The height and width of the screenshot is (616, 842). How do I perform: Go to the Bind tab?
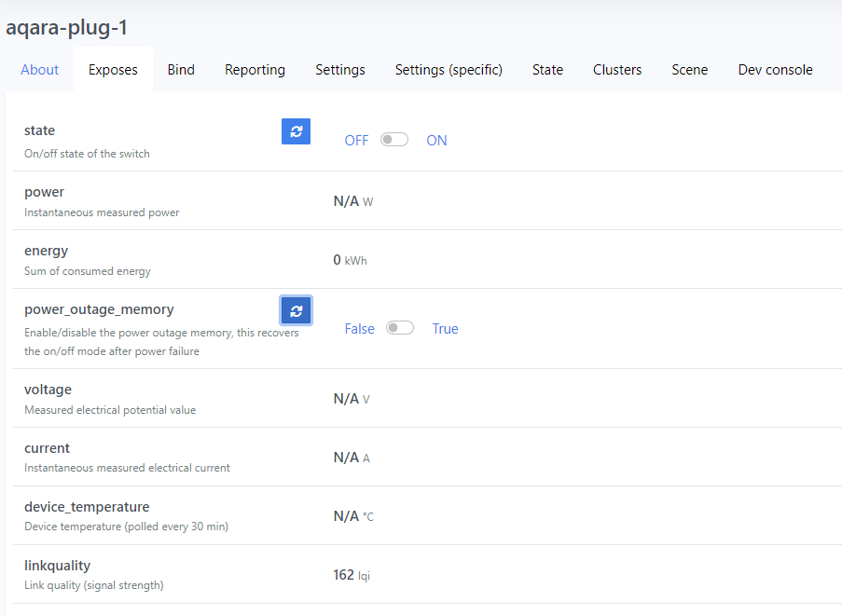click(x=181, y=70)
